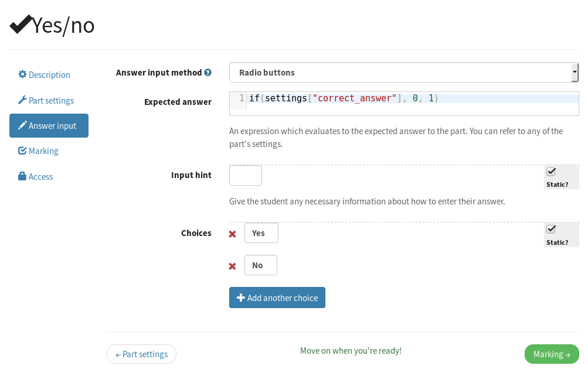Open the Answer input method dropdown

click(399, 73)
